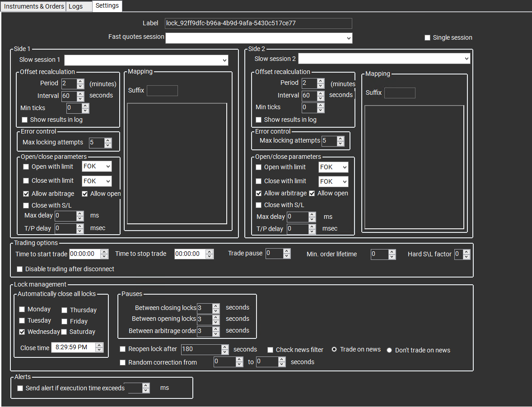Switch to the Instruments & Orders tab
The height and width of the screenshot is (407, 532).
pos(34,6)
